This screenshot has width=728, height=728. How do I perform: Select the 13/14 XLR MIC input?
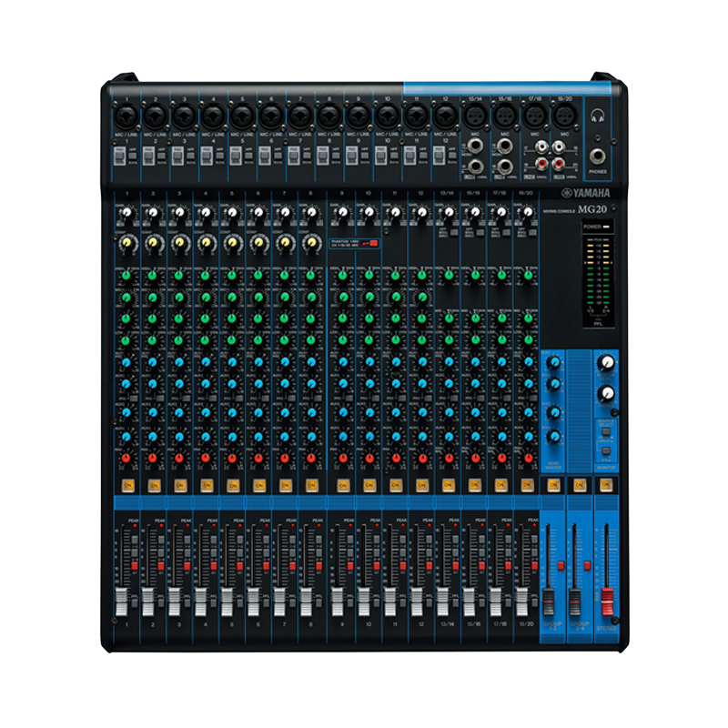[475, 116]
